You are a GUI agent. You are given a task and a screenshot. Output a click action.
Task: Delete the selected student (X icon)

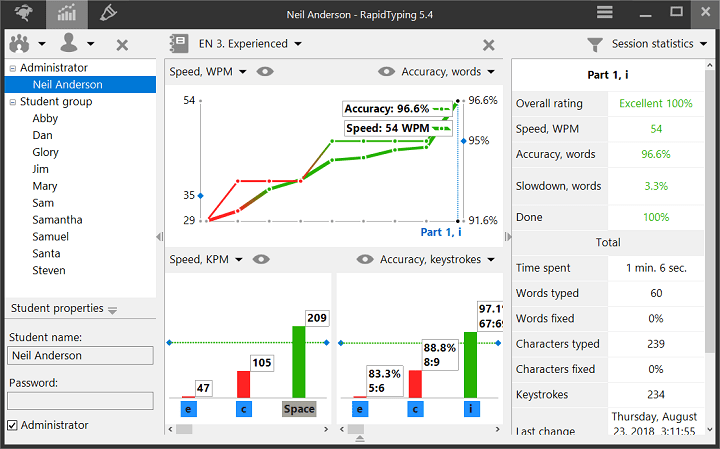[122, 45]
